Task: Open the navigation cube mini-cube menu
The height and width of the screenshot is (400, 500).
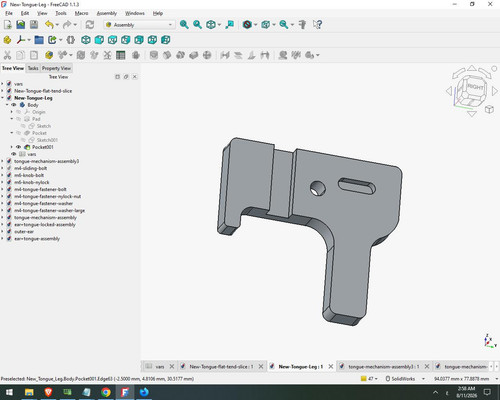Action: click(x=489, y=109)
